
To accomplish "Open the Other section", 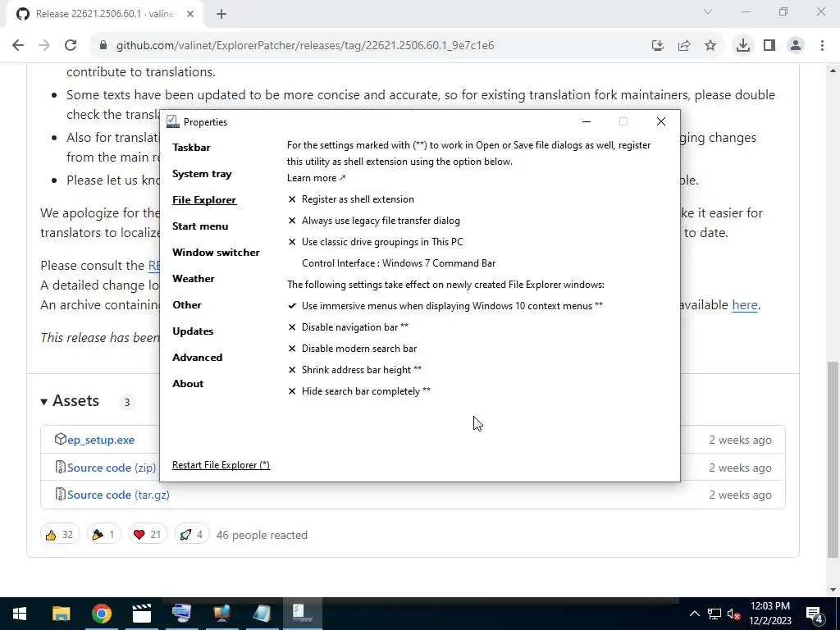I will [x=187, y=305].
